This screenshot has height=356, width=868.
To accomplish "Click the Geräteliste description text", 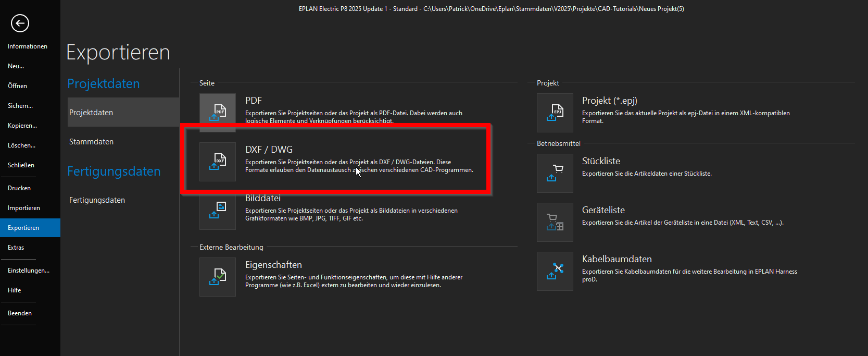I will pyautogui.click(x=683, y=223).
